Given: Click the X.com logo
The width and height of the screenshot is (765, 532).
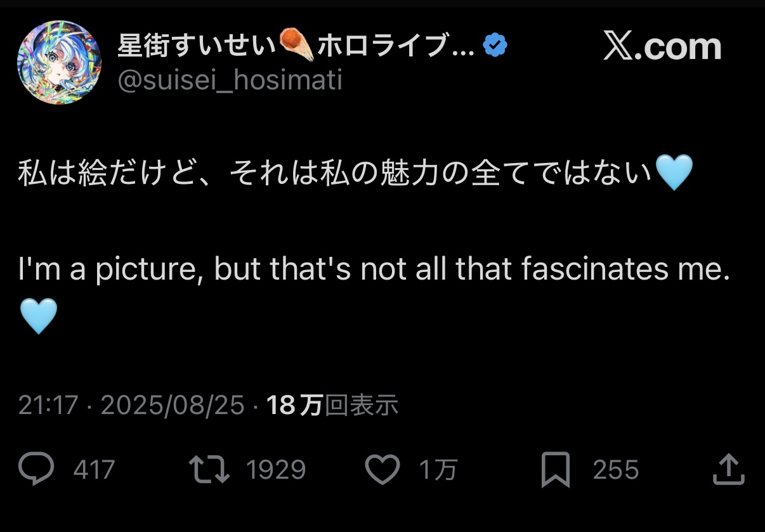Looking at the screenshot, I should 662,46.
